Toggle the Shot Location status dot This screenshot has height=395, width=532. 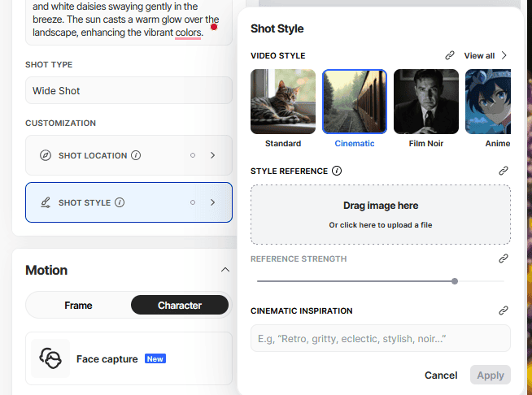tap(193, 155)
